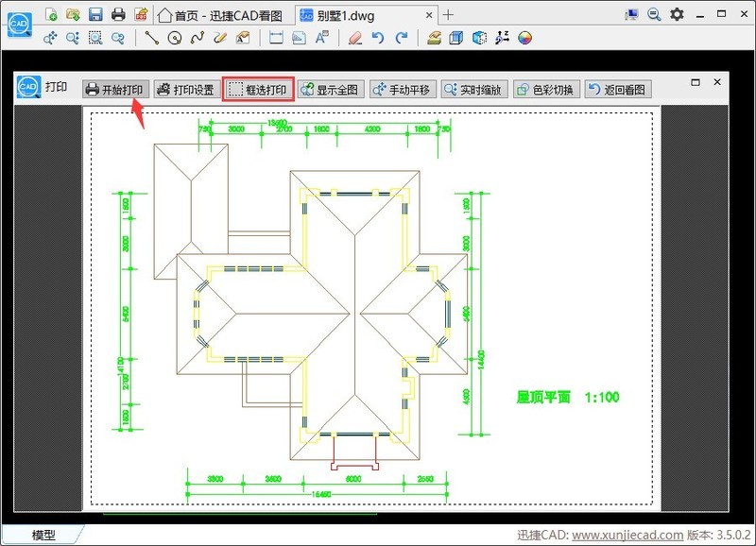This screenshot has height=546, width=756.
Task: Add a new tab with plus button
Action: (x=448, y=14)
